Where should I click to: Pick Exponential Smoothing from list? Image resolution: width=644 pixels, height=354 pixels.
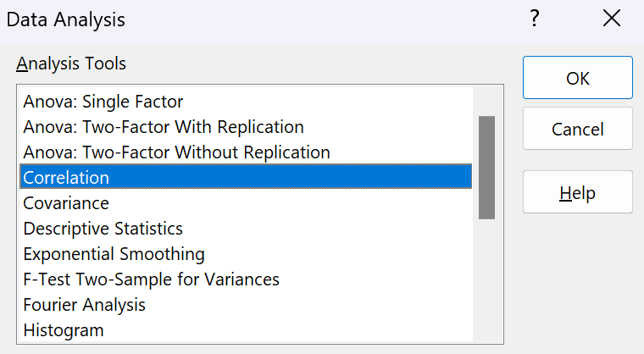coord(114,254)
